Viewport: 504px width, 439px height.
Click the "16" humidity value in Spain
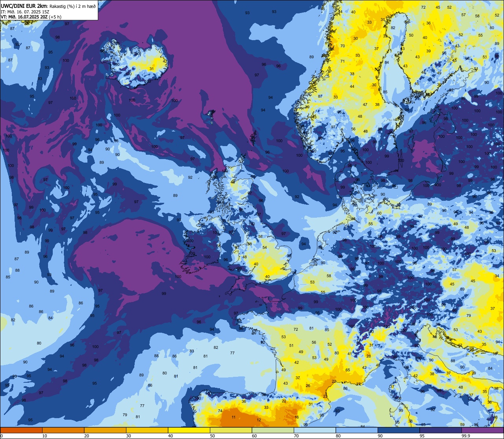tap(296, 417)
